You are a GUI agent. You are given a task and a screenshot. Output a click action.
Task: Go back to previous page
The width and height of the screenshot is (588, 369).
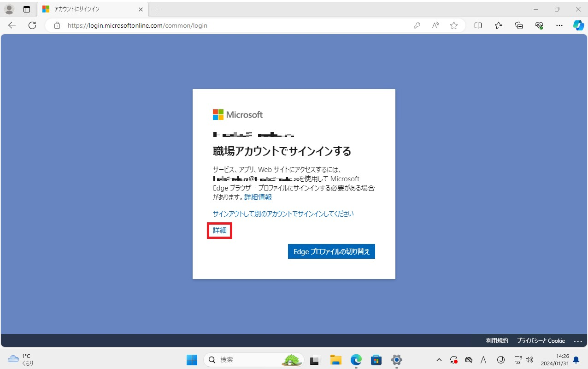tap(12, 25)
